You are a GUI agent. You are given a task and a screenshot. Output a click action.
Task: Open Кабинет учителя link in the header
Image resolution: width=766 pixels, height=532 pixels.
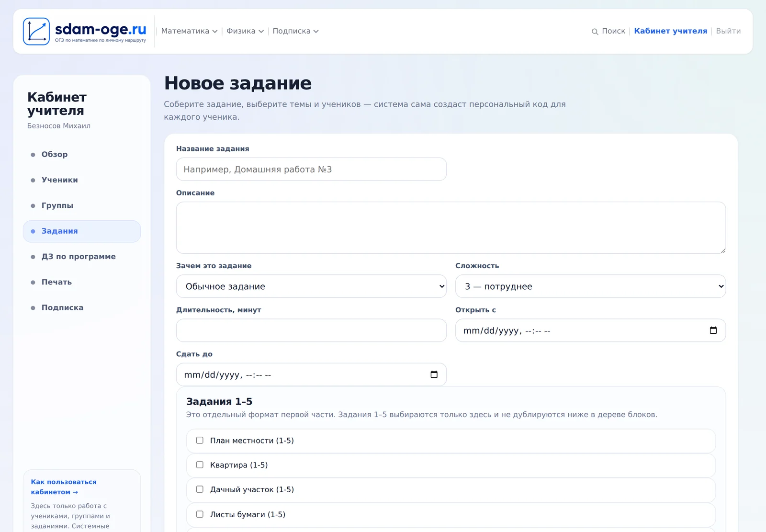click(x=670, y=31)
